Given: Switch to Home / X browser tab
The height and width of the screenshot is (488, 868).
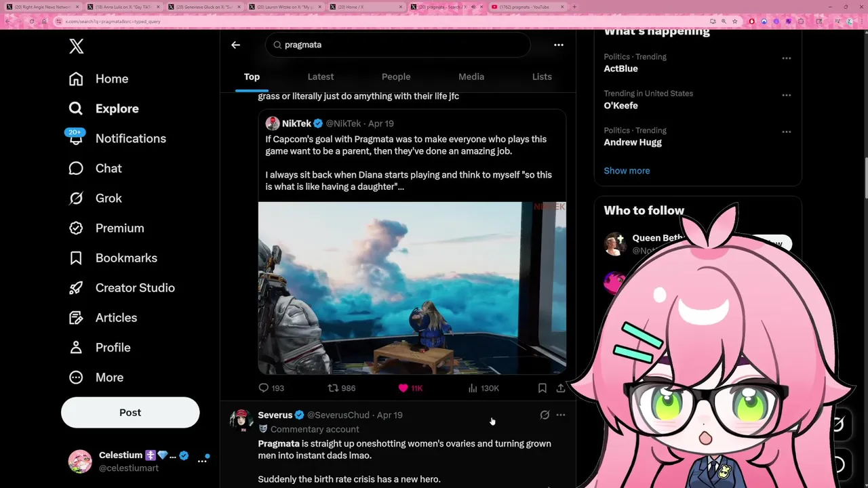Looking at the screenshot, I should [366, 7].
